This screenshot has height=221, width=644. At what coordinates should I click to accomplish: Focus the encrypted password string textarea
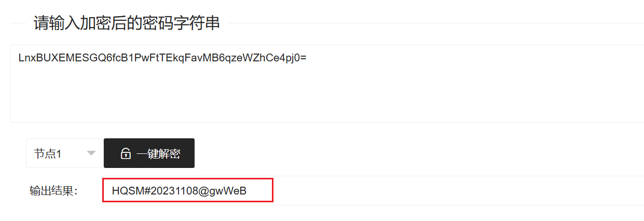pos(327,84)
